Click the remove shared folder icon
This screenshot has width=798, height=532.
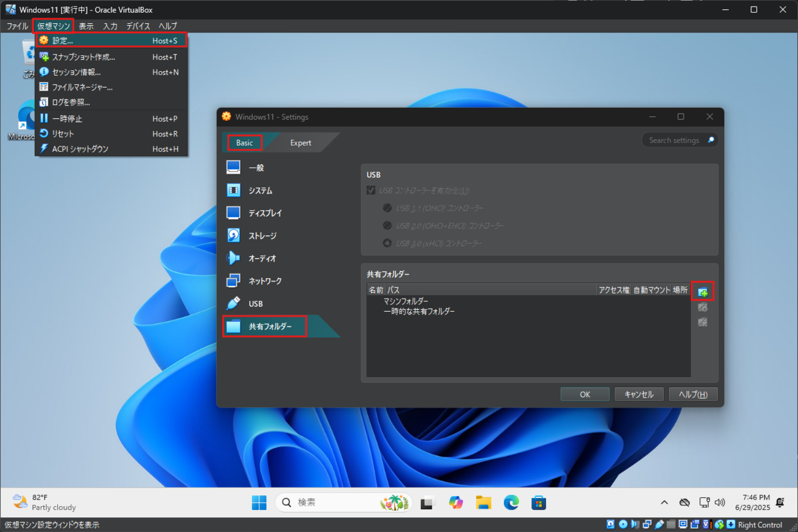[703, 323]
